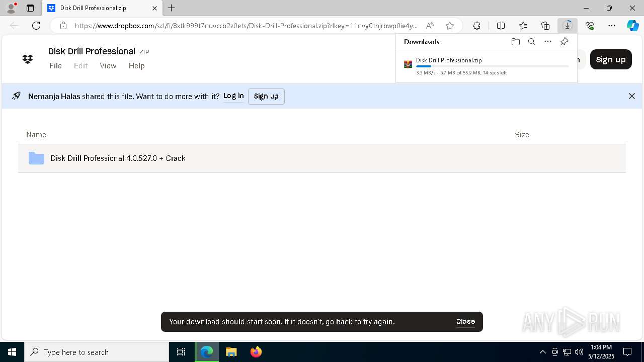Close the download notification toast
644x362 pixels.
coord(465,321)
